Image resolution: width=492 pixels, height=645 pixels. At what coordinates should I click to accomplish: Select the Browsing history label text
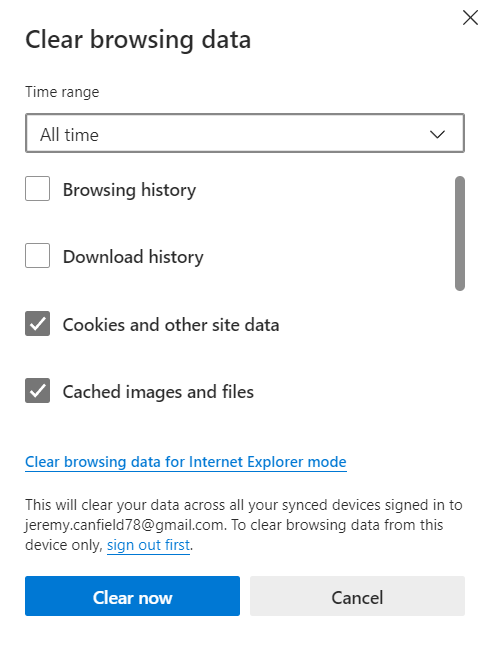129,190
